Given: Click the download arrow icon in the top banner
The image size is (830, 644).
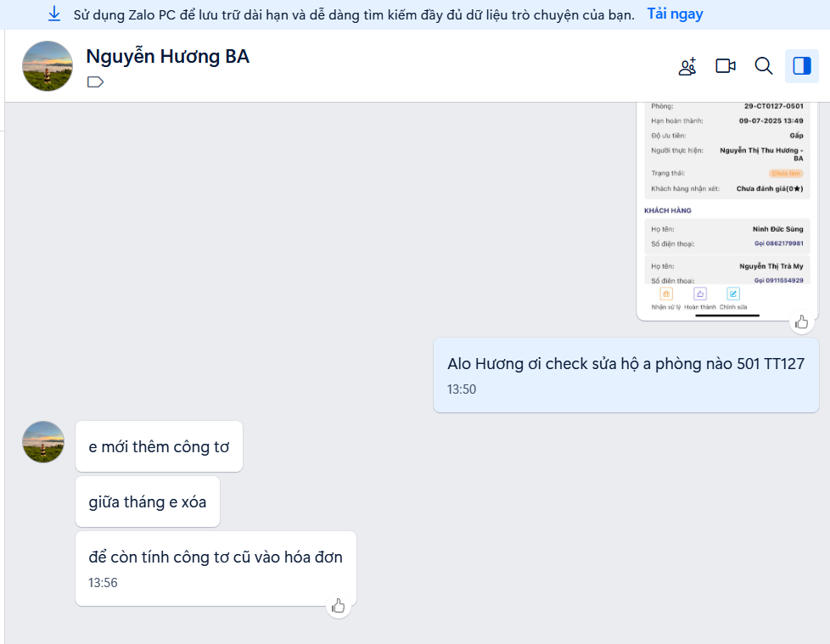Looking at the screenshot, I should 54,14.
